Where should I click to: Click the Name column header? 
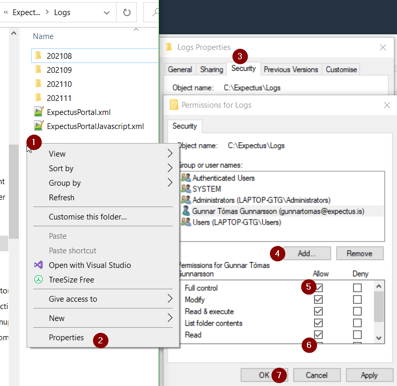click(43, 36)
